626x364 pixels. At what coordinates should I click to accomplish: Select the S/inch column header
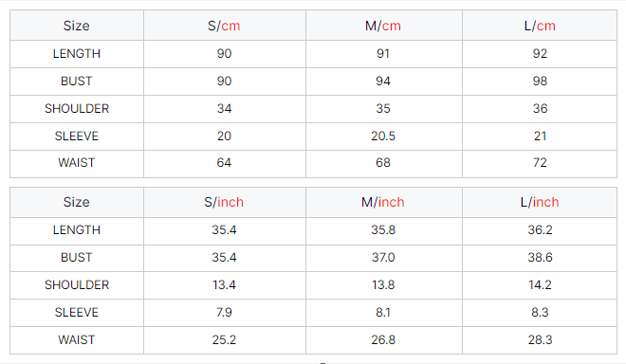pos(224,202)
